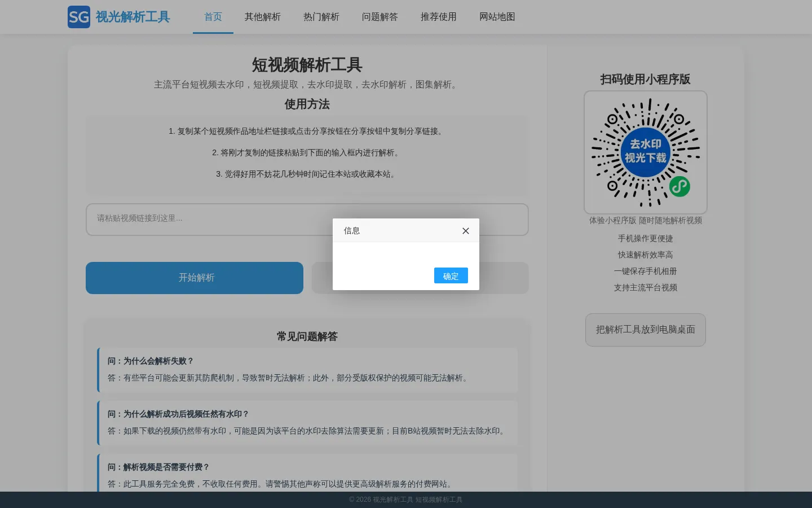This screenshot has height=508, width=812.
Task: Click the mini-program QR code image
Action: (646, 152)
